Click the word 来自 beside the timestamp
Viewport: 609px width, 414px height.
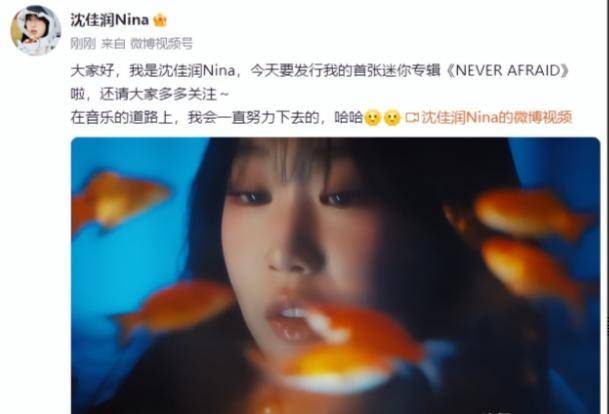point(113,43)
